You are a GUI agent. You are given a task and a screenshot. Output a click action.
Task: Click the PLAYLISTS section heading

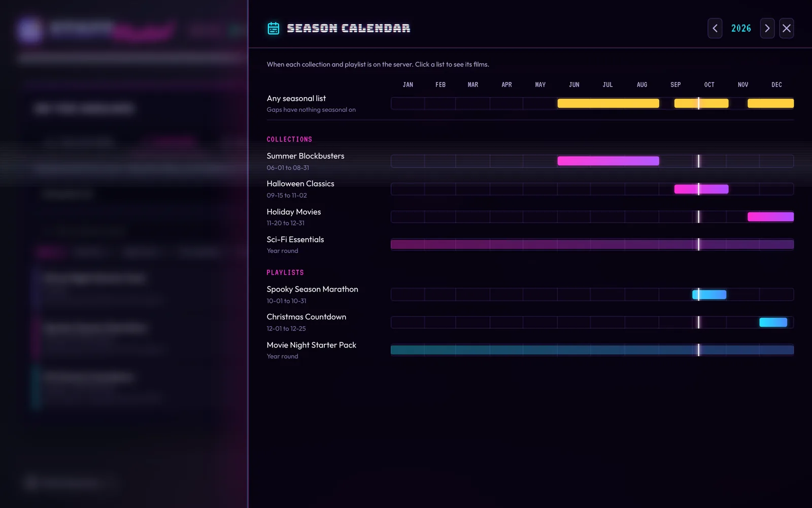(x=285, y=273)
